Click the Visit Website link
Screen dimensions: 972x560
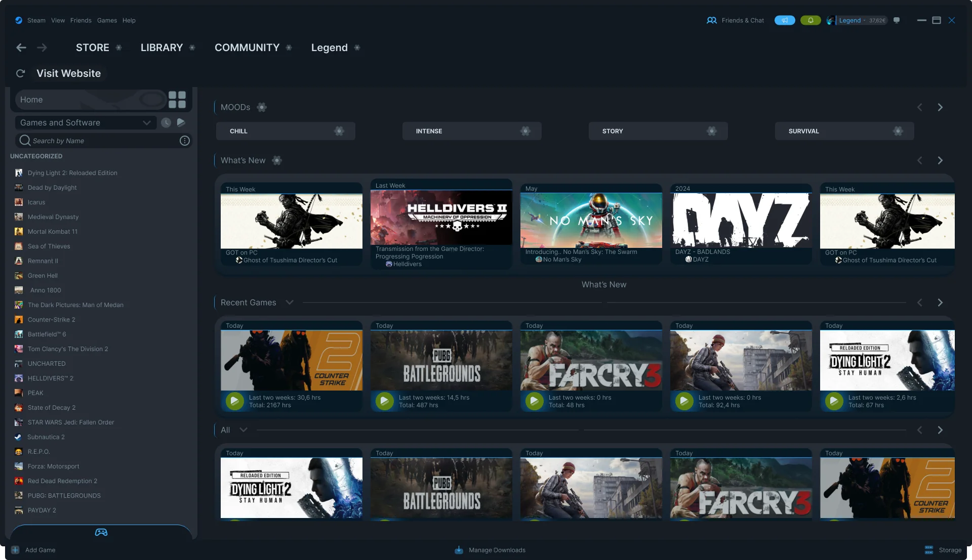[x=68, y=73]
